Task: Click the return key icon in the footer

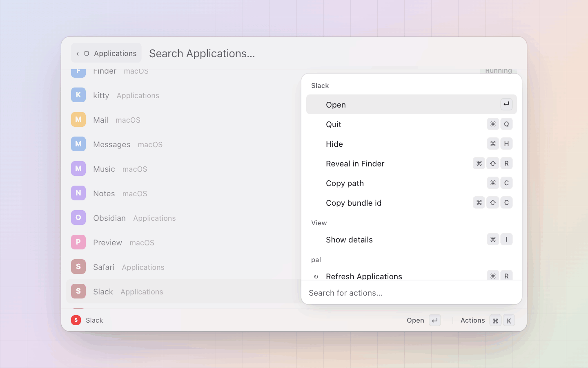Action: coord(435,321)
